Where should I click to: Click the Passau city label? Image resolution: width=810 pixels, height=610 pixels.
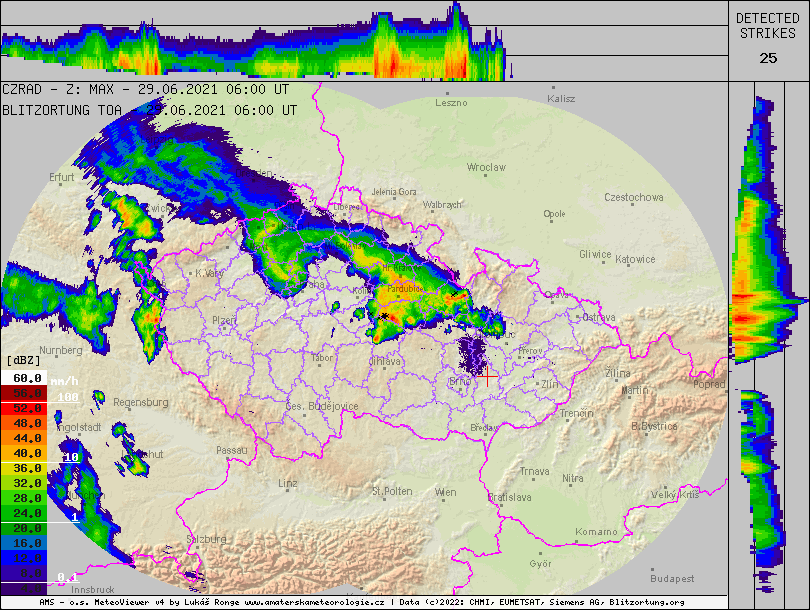[231, 450]
